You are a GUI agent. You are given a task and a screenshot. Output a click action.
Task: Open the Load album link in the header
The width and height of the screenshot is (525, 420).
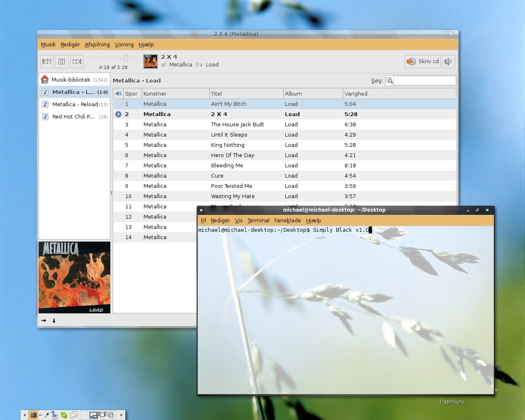212,65
